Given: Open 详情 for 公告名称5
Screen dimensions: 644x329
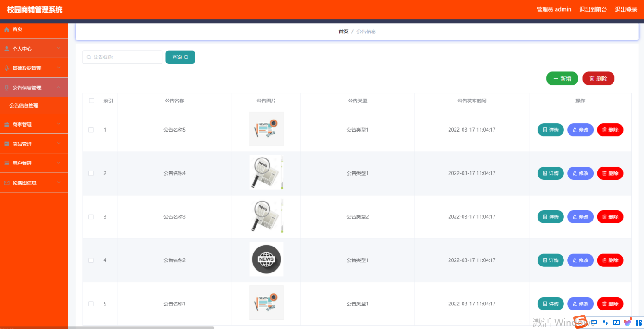Looking at the screenshot, I should pyautogui.click(x=550, y=130).
